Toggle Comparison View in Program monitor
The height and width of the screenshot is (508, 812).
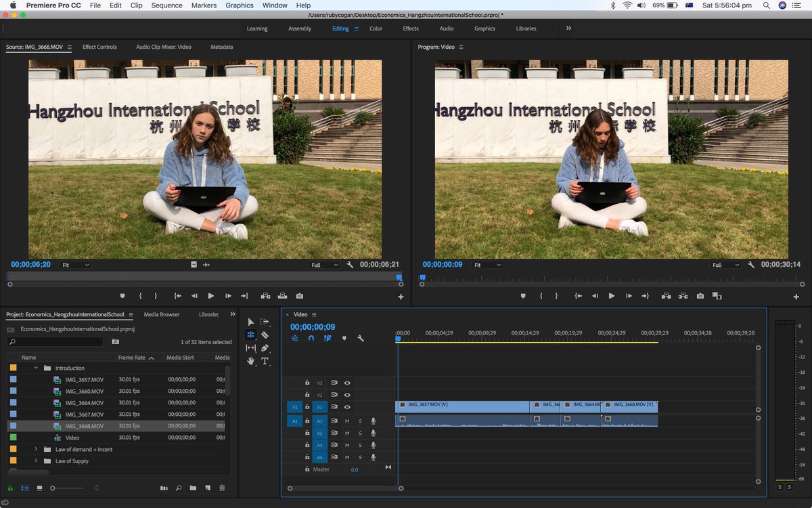coord(717,296)
